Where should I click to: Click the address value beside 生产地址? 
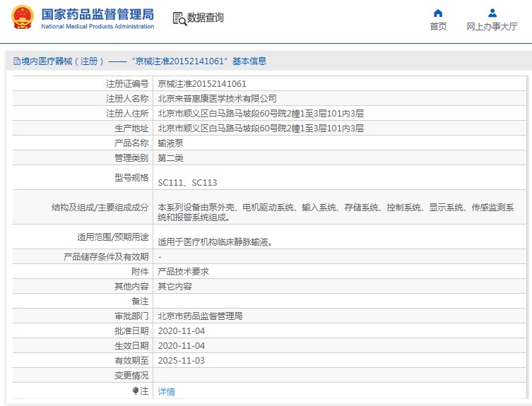[x=261, y=129]
